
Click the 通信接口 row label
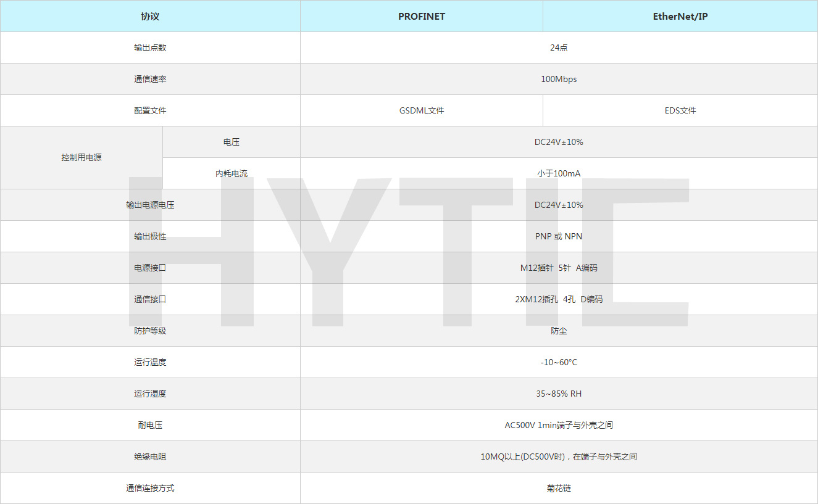click(x=150, y=299)
